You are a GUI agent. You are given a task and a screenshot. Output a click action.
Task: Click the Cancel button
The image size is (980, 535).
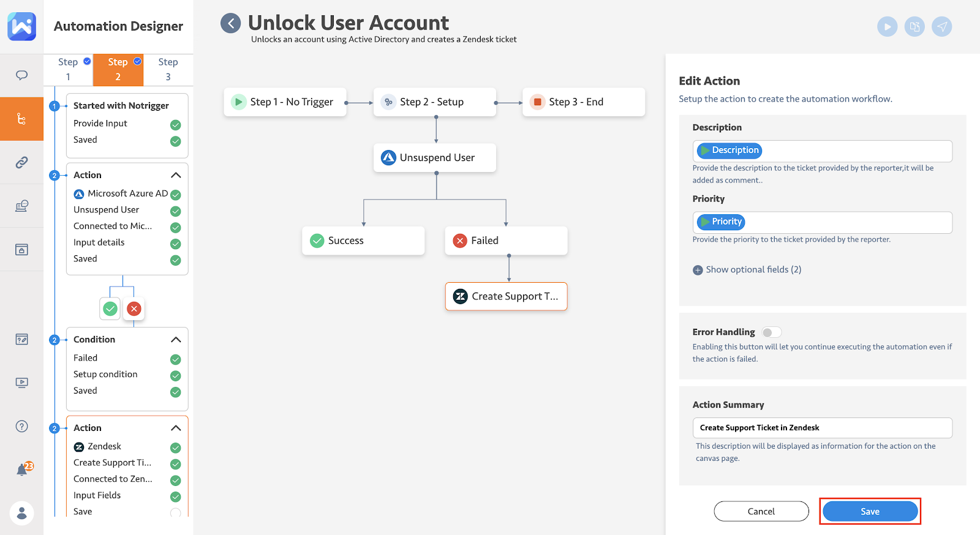[x=761, y=511]
